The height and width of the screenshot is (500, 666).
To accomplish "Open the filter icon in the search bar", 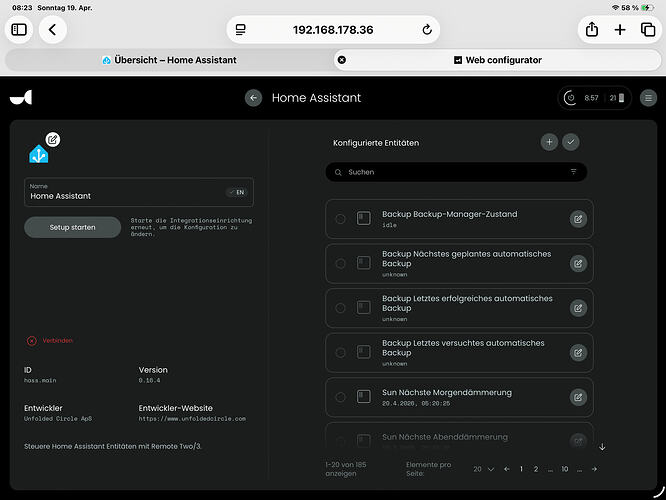I will click(x=574, y=172).
